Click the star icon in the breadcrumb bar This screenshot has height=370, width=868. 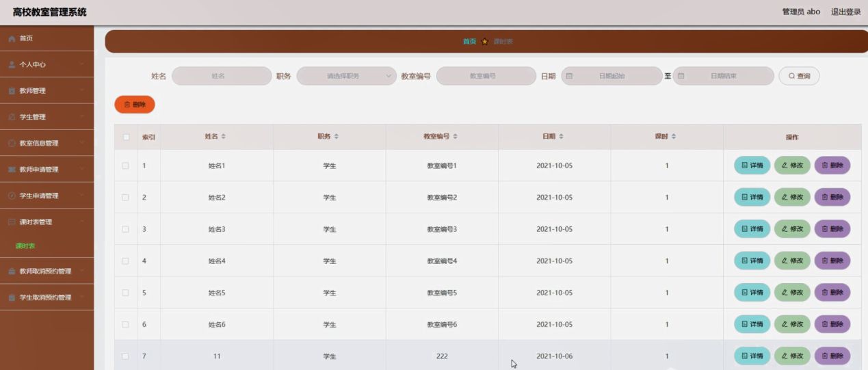(x=485, y=42)
